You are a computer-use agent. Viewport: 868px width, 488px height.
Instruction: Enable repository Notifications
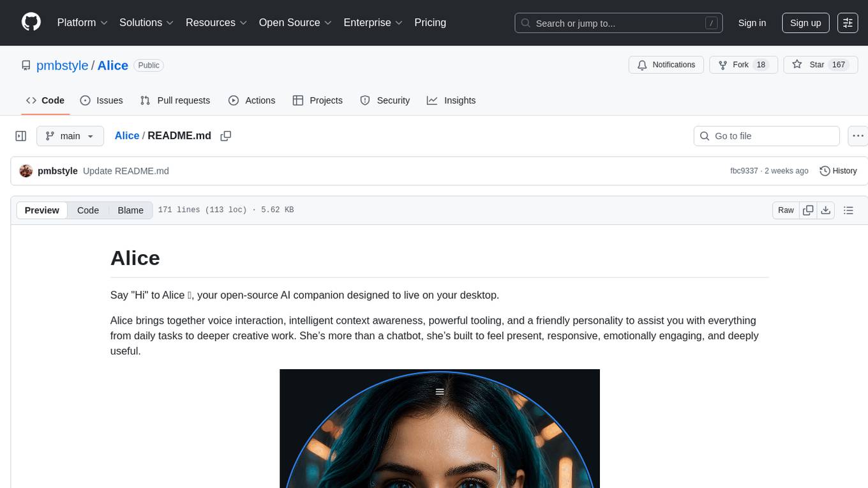[666, 65]
